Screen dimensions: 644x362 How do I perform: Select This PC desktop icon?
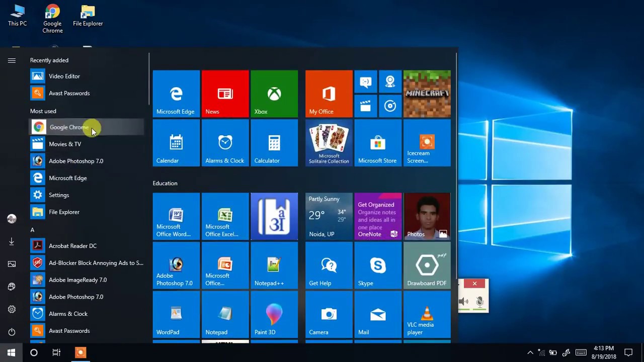(x=18, y=16)
